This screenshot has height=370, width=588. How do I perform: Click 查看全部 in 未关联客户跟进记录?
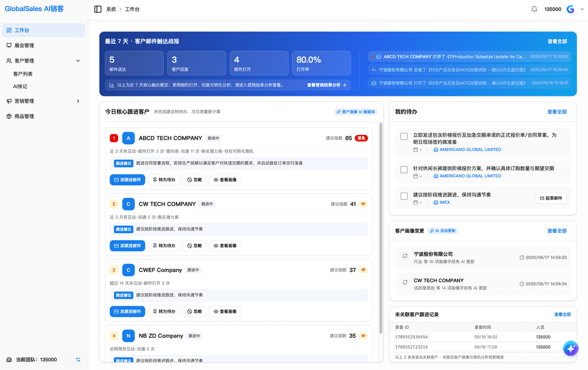point(562,314)
